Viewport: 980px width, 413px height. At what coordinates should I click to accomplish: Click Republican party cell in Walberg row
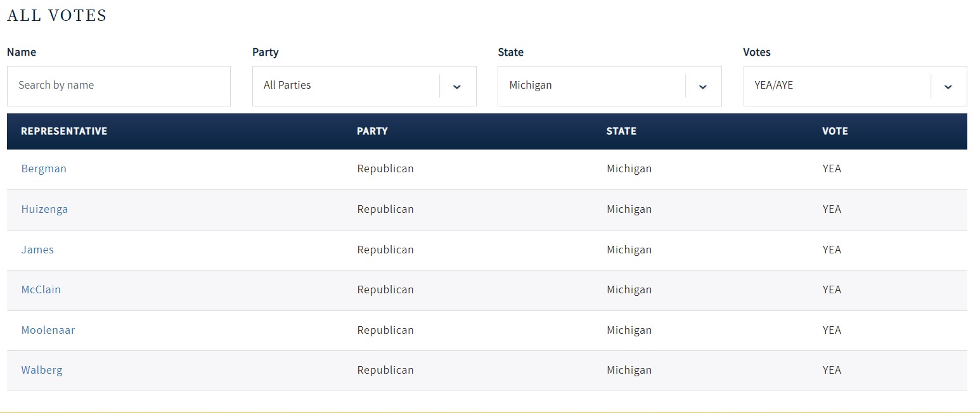385,370
